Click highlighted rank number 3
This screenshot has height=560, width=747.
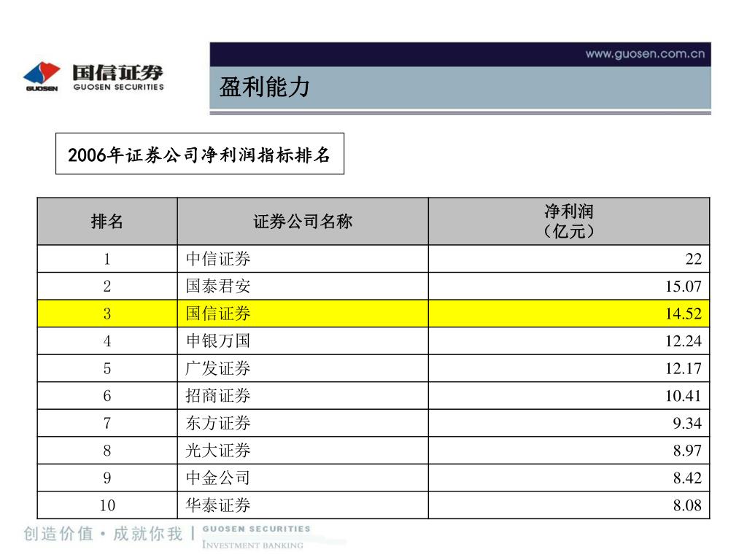(107, 314)
